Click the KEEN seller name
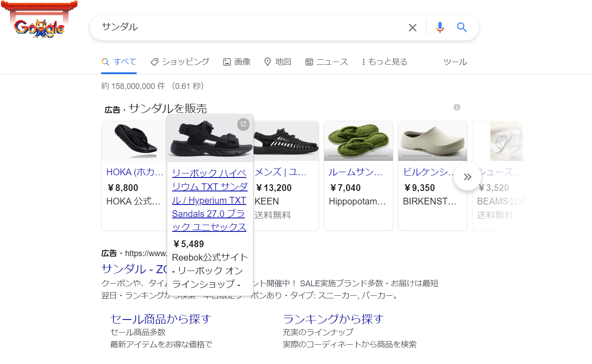The width and height of the screenshot is (592, 364). (x=267, y=201)
